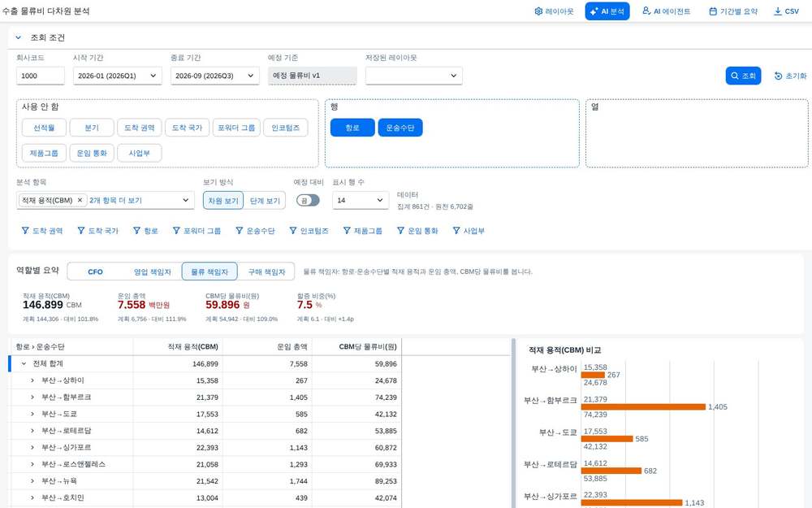This screenshot has width=812, height=508.
Task: Select the CFO role tab
Action: coord(95,271)
